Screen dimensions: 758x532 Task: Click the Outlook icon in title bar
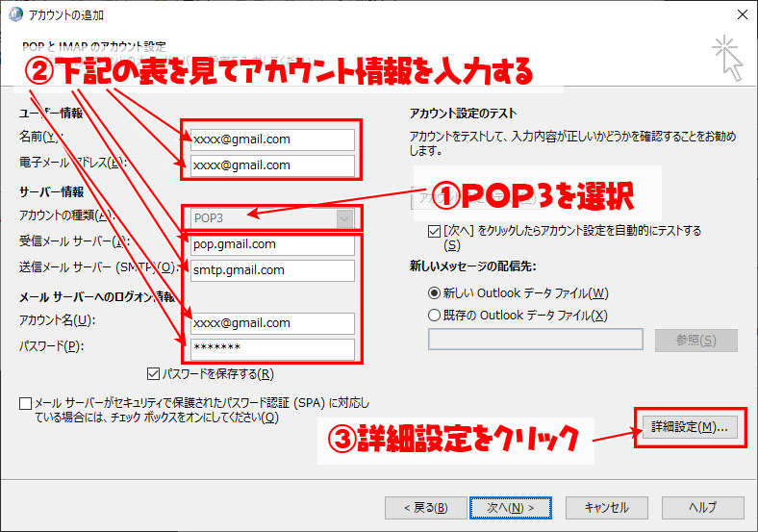coord(16,14)
